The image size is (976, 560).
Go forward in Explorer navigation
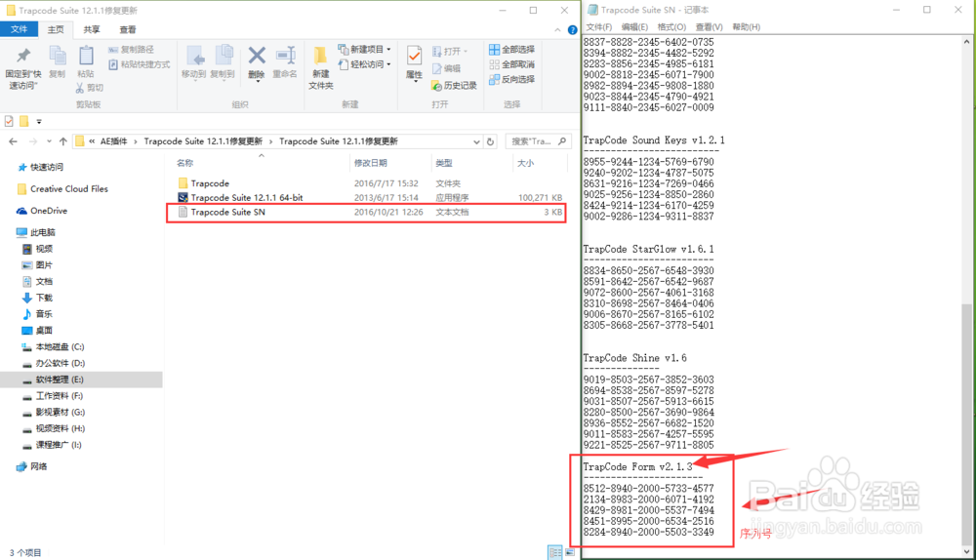pyautogui.click(x=33, y=141)
